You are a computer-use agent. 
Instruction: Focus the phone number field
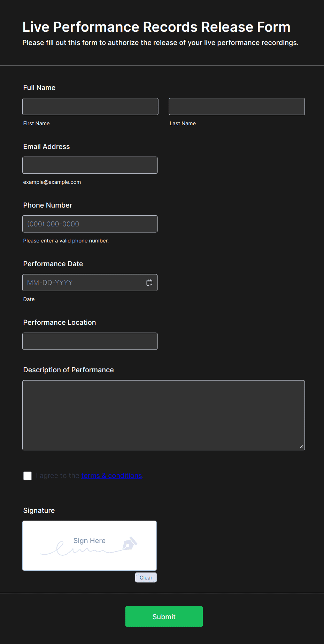[90, 224]
